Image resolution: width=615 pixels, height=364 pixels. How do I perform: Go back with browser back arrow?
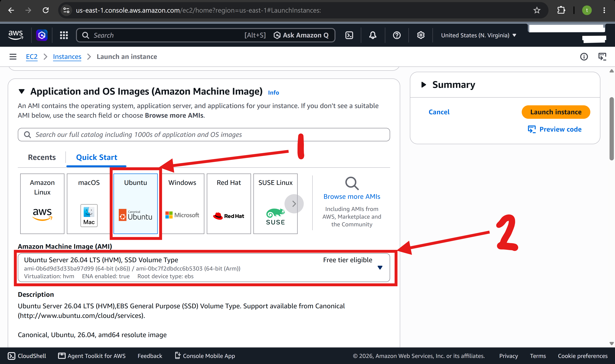coord(11,10)
